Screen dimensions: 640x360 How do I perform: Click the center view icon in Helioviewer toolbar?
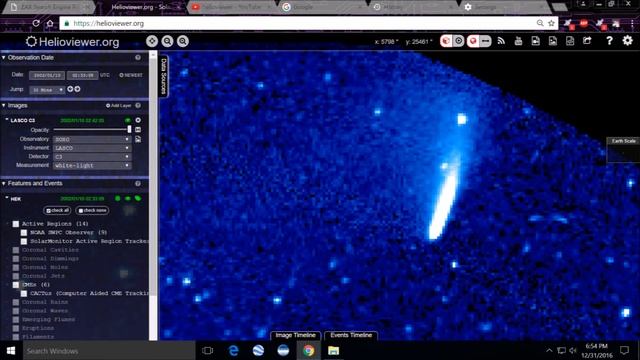point(152,41)
